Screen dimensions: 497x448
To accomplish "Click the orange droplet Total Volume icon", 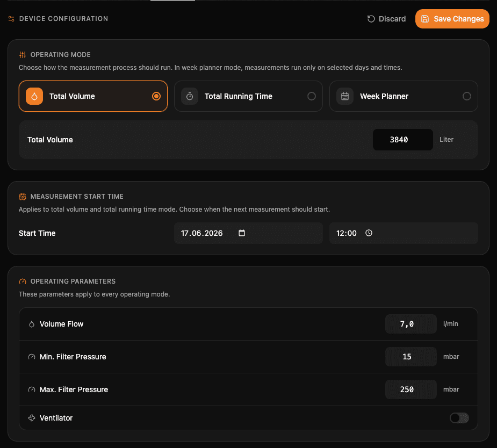I will pyautogui.click(x=34, y=96).
